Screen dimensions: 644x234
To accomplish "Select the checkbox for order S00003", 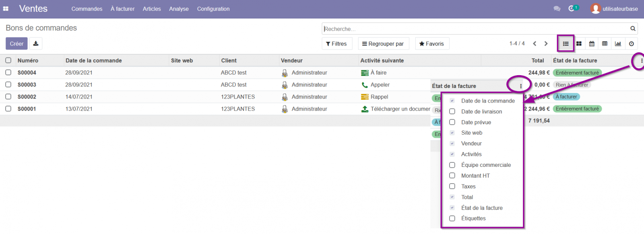I will [x=8, y=84].
